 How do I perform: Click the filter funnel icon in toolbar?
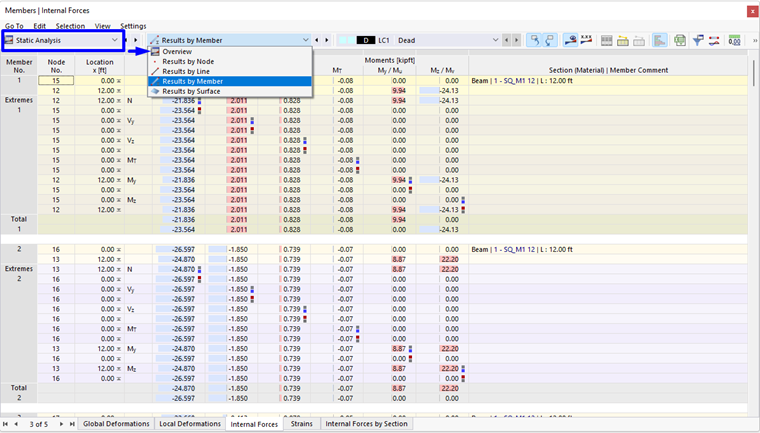698,41
